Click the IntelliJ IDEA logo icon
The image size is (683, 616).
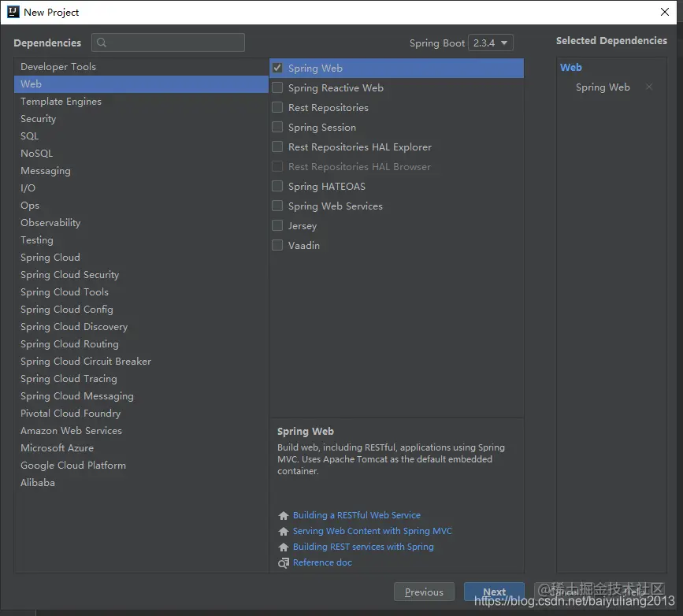(13, 12)
